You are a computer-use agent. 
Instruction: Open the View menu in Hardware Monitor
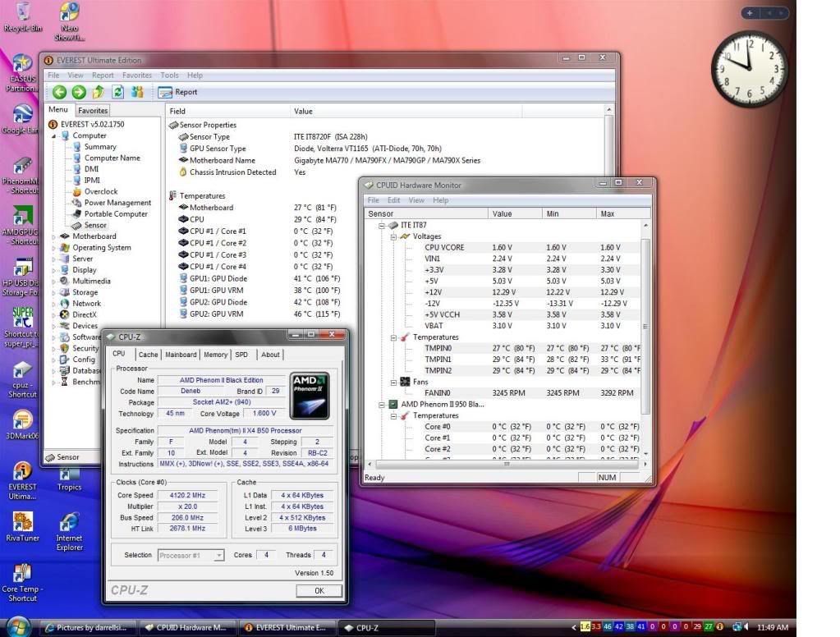click(x=416, y=200)
